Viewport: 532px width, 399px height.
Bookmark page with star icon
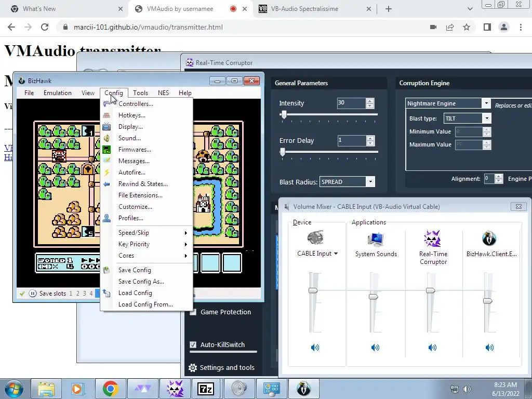pyautogui.click(x=467, y=27)
